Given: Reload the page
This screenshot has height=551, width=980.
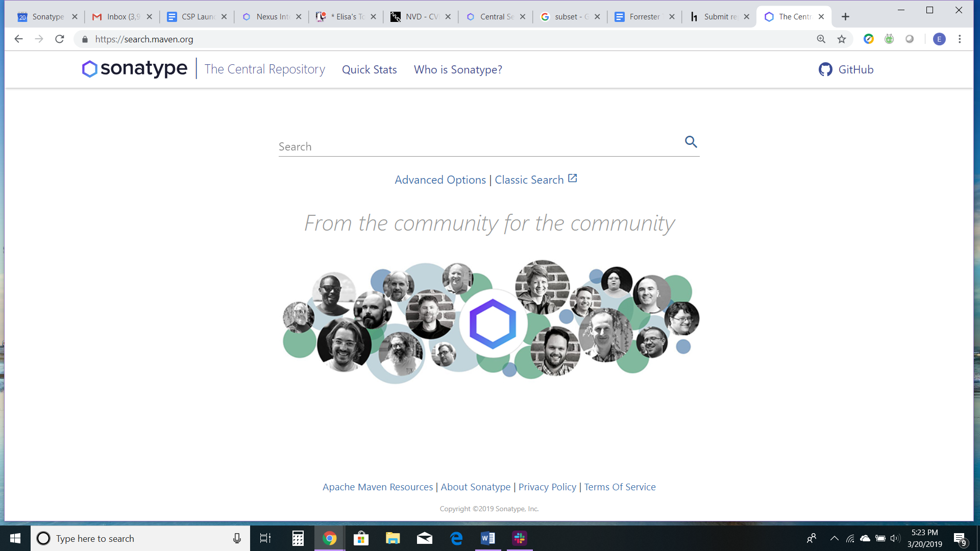Looking at the screenshot, I should pyautogui.click(x=60, y=39).
